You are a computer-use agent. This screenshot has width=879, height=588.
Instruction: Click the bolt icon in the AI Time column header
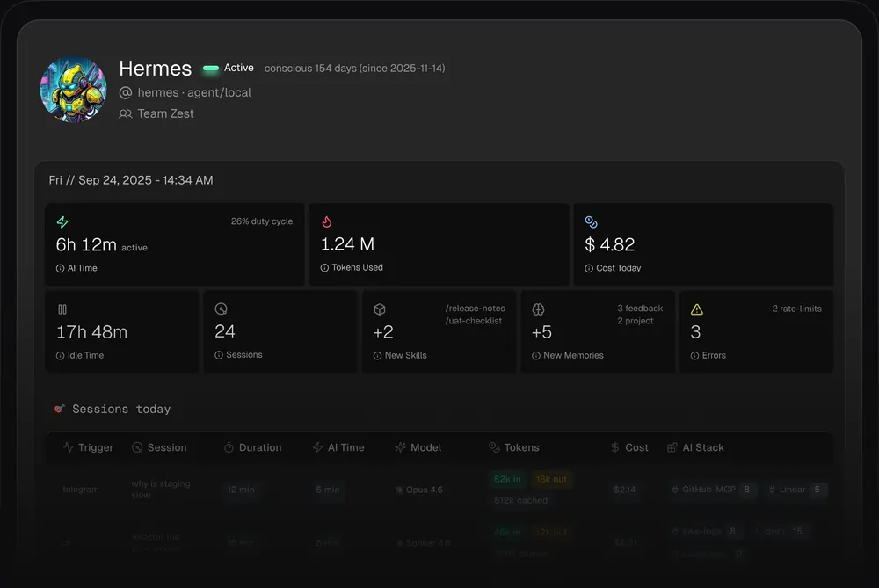tap(318, 447)
